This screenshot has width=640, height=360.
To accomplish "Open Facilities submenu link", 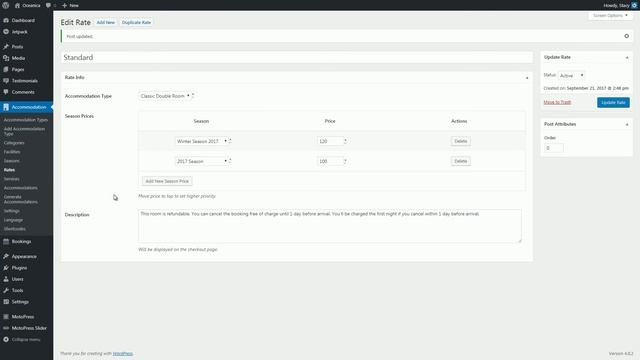I will [x=12, y=152].
